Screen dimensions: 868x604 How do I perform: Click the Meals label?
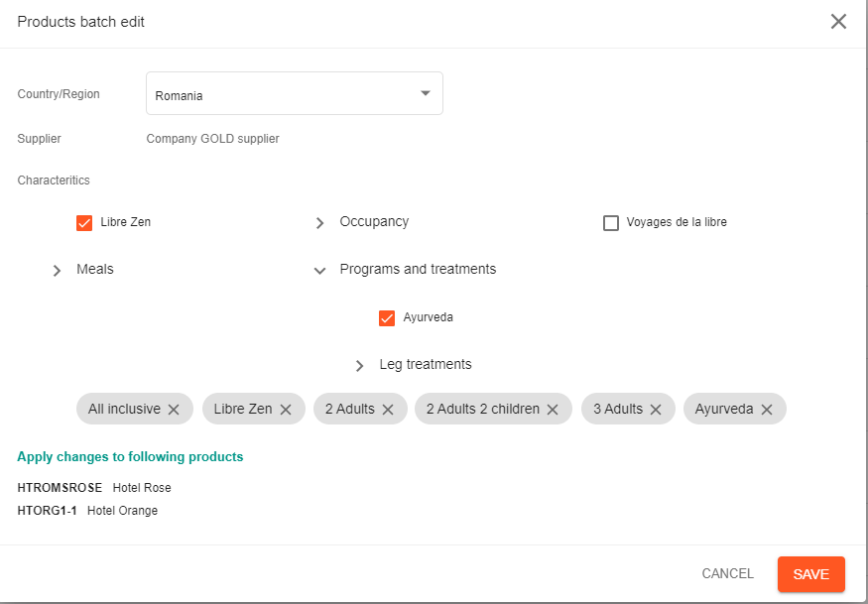[x=95, y=269]
